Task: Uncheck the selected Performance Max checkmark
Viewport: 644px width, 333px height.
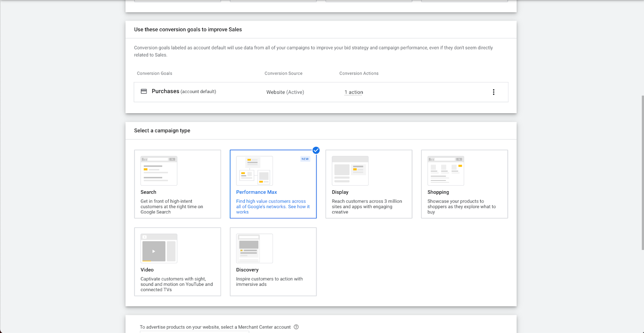Action: click(316, 150)
